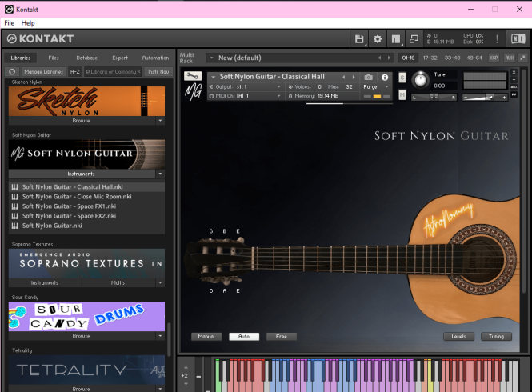Click Instruments under the Soft Nylon Guitar banner
532x392 pixels.
coord(82,174)
